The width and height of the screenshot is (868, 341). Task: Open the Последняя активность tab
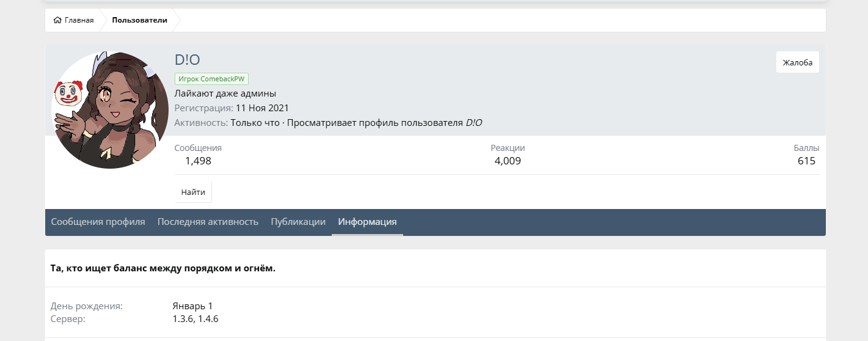coord(208,222)
